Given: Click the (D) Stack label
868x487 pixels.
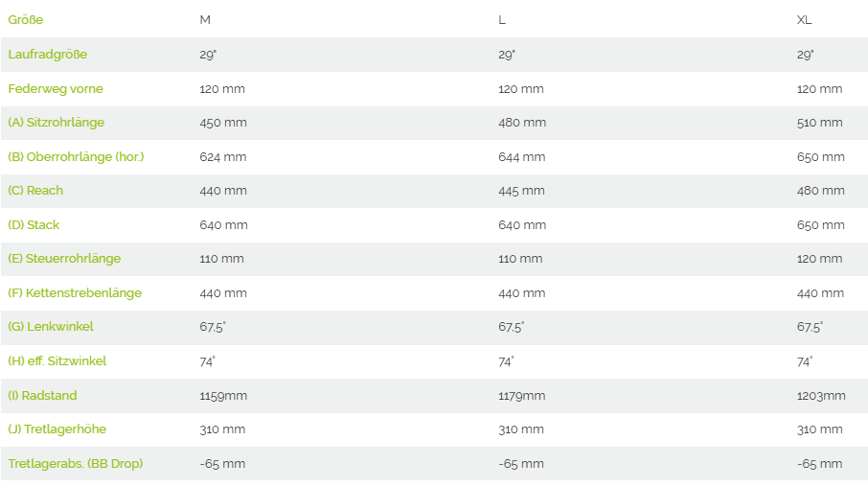Looking at the screenshot, I should click(34, 225).
